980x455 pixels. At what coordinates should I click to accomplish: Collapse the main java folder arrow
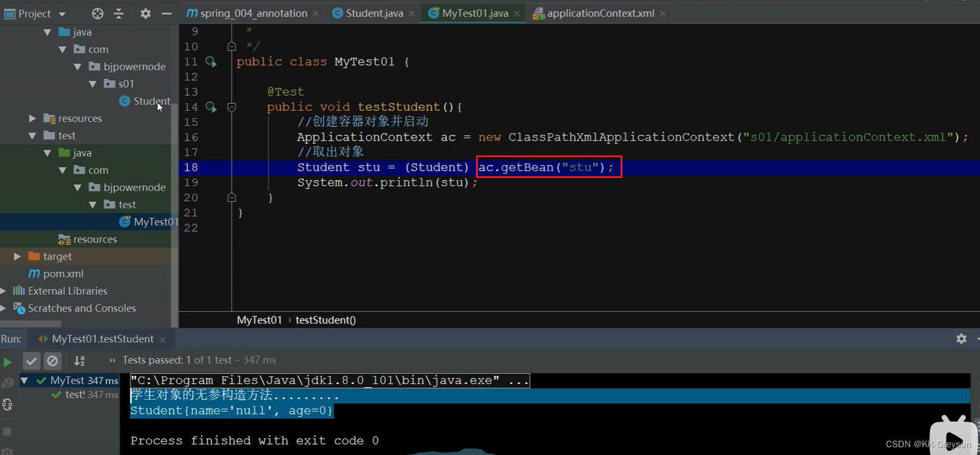(47, 32)
